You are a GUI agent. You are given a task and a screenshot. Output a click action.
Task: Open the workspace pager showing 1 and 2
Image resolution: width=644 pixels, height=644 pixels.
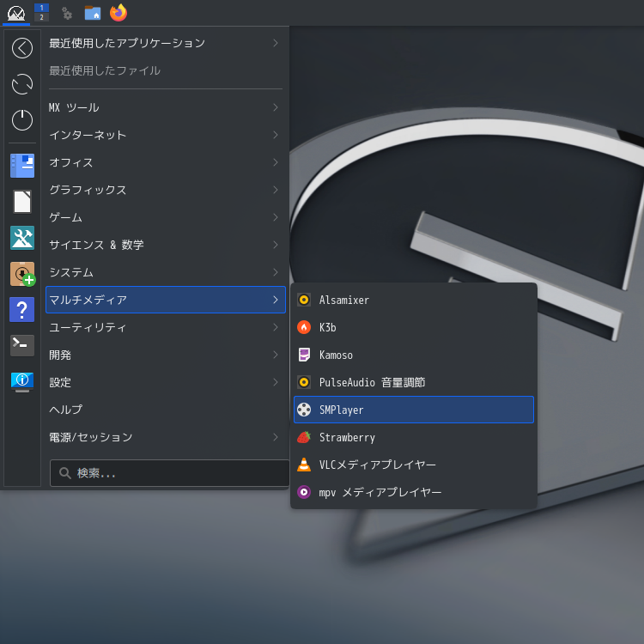pos(41,12)
